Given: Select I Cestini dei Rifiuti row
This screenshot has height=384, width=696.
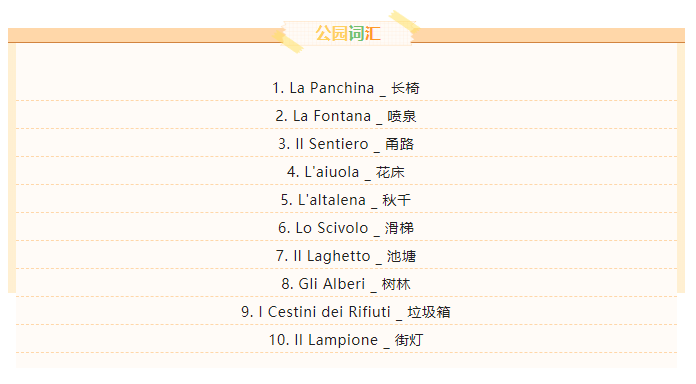Looking at the screenshot, I should pos(346,312).
